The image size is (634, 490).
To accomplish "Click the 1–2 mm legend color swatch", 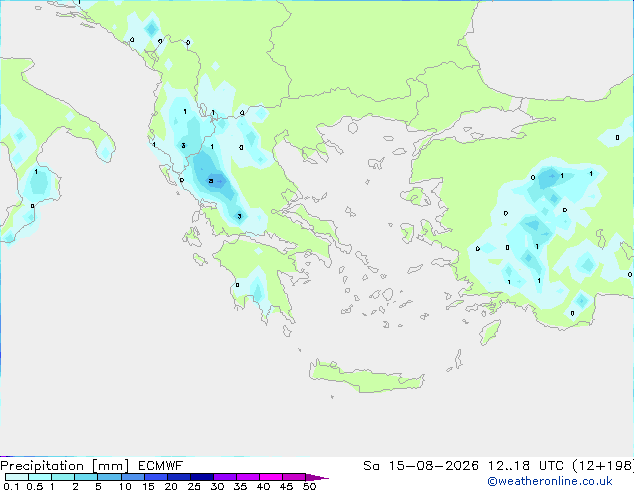I will [63, 477].
